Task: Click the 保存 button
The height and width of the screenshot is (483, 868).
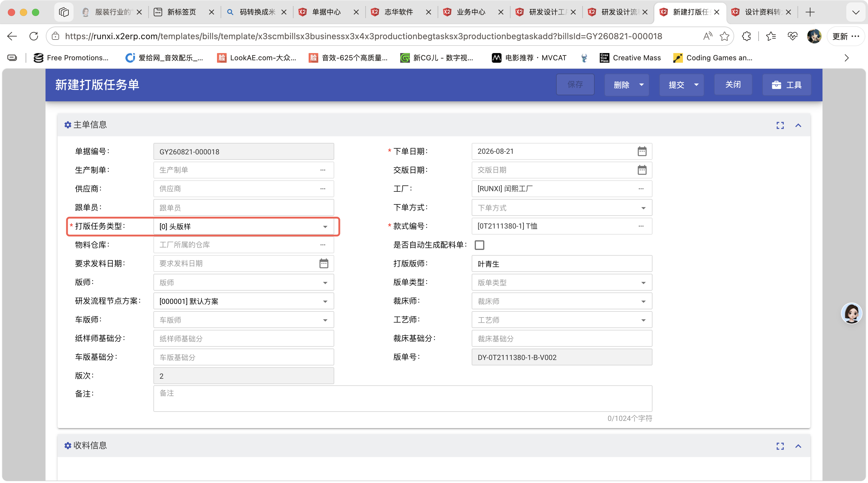Action: [x=575, y=85]
